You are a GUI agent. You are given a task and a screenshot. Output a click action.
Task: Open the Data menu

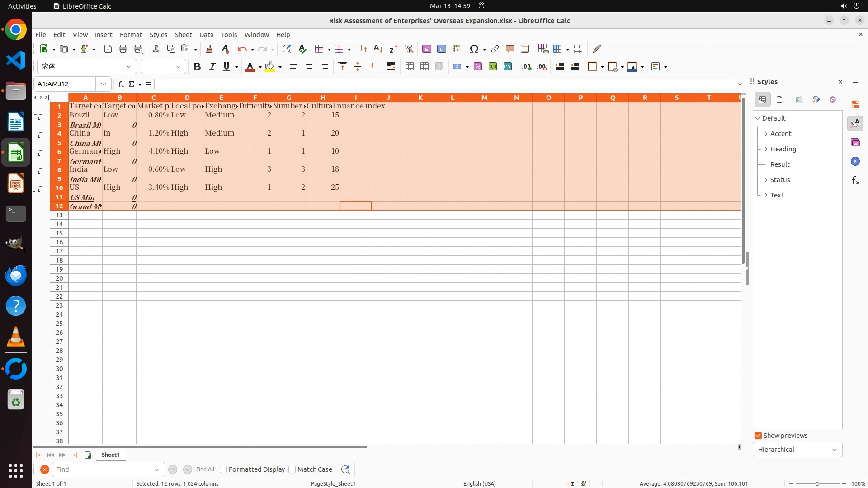tap(206, 35)
